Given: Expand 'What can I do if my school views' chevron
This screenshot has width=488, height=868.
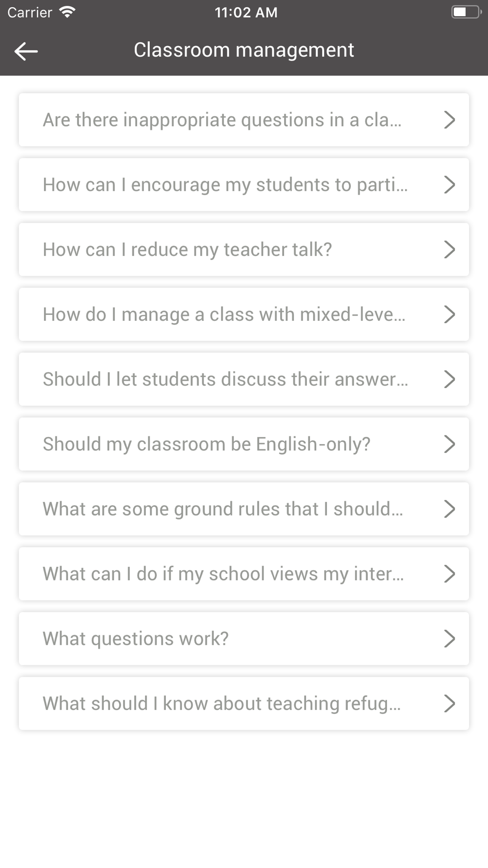Looking at the screenshot, I should (449, 574).
